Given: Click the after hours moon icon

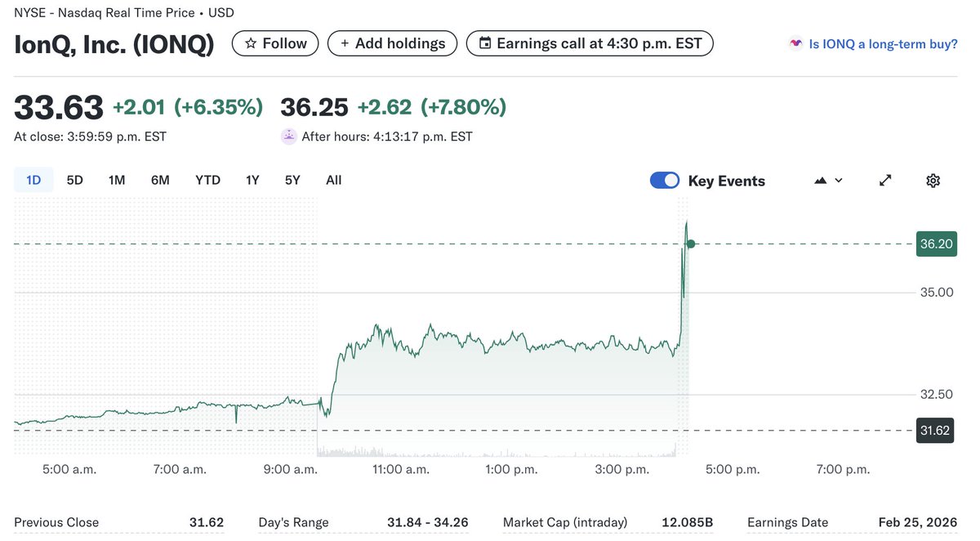Looking at the screenshot, I should coord(288,136).
